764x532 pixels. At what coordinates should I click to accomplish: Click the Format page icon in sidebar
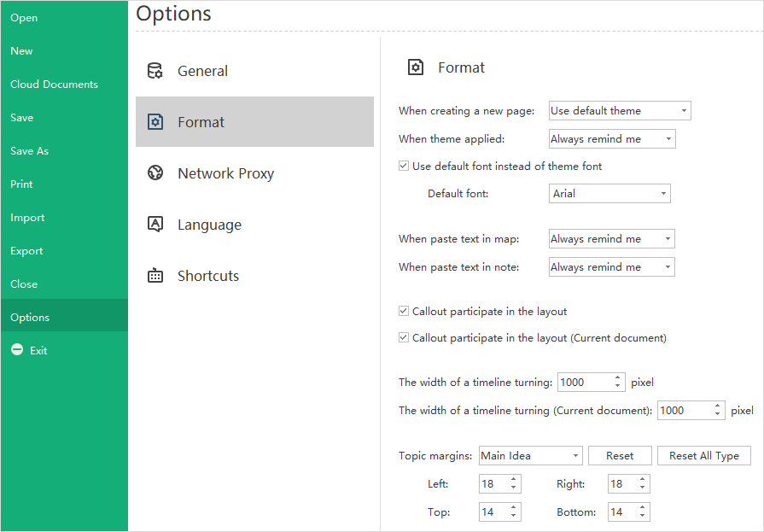pos(155,122)
